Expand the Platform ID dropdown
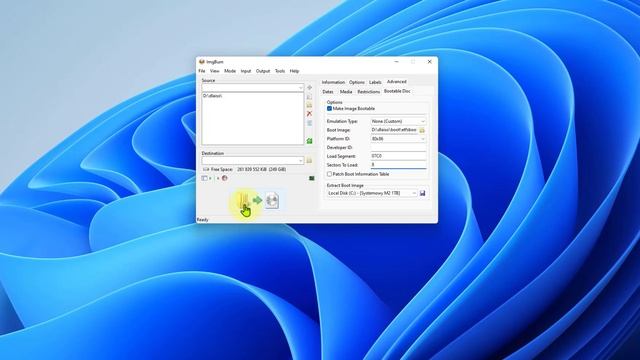The height and width of the screenshot is (360, 640). pos(423,139)
